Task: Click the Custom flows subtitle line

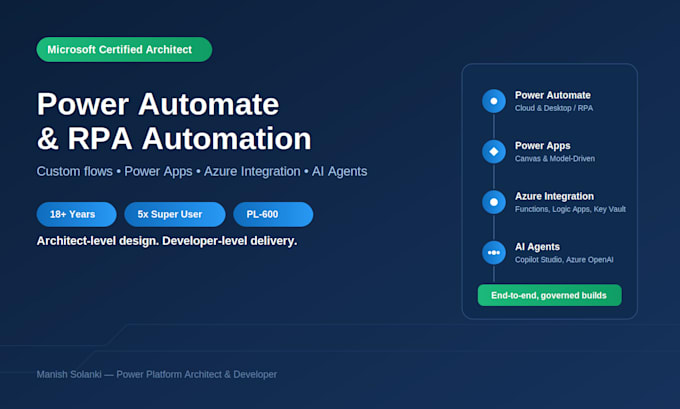Action: point(202,171)
